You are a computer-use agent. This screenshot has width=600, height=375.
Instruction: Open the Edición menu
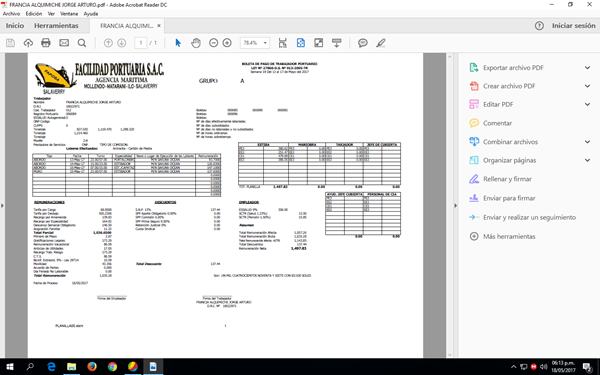pos(34,13)
